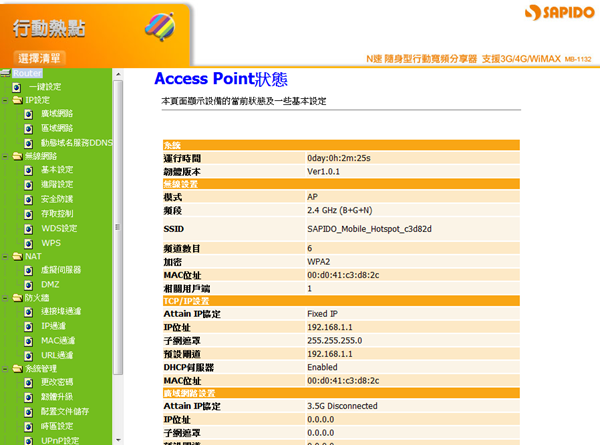
Task: Click the page icon beside 廣域網路
Action: pyautogui.click(x=28, y=114)
